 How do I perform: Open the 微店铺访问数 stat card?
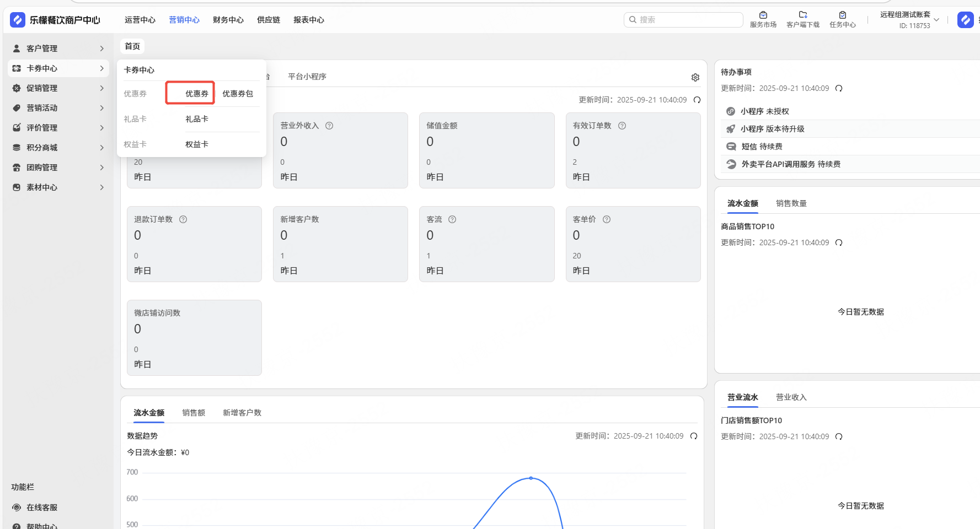coord(194,338)
